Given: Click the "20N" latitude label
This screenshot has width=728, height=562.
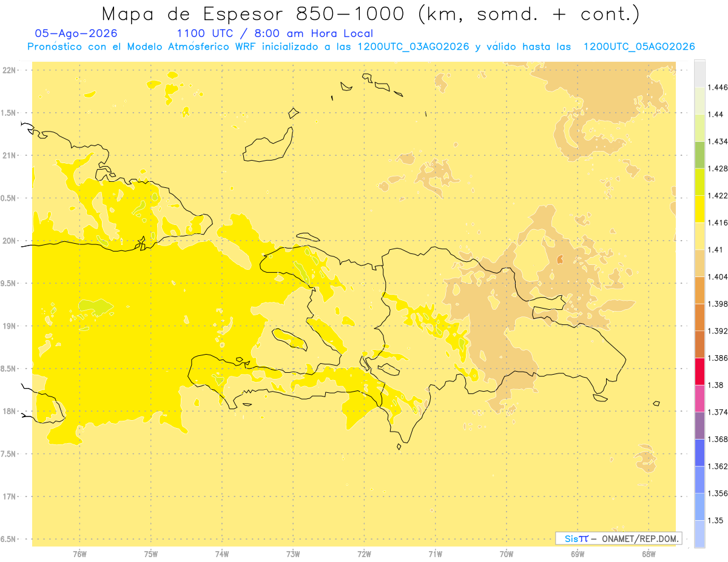Looking at the screenshot, I should pyautogui.click(x=10, y=241).
